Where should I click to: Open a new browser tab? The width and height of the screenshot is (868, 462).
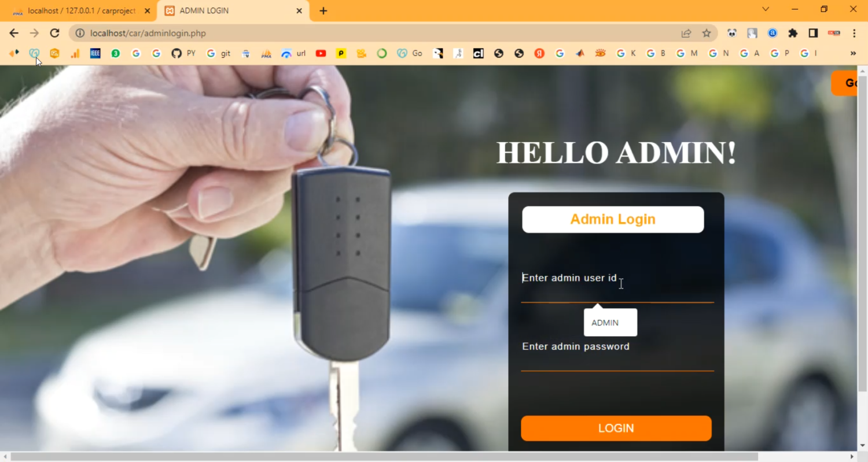[x=323, y=11]
